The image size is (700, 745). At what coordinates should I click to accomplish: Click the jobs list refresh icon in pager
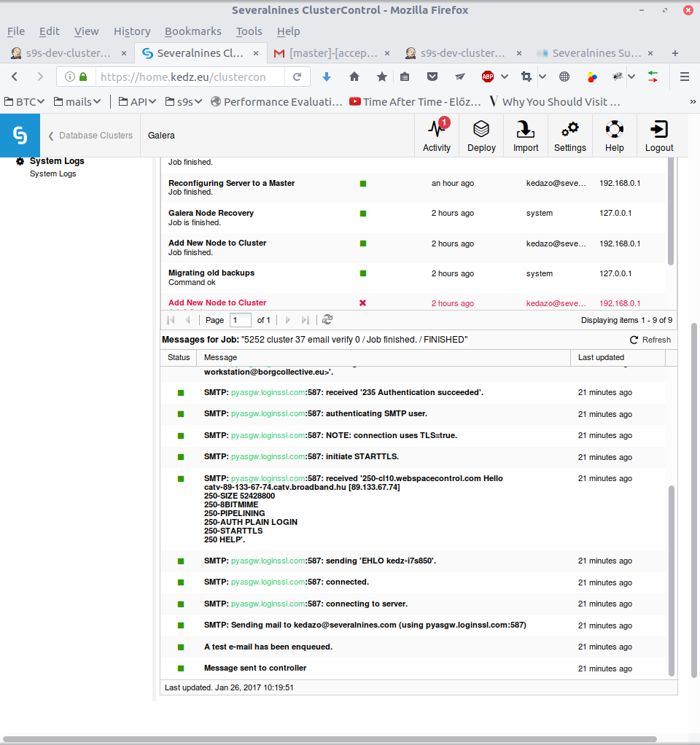point(327,320)
